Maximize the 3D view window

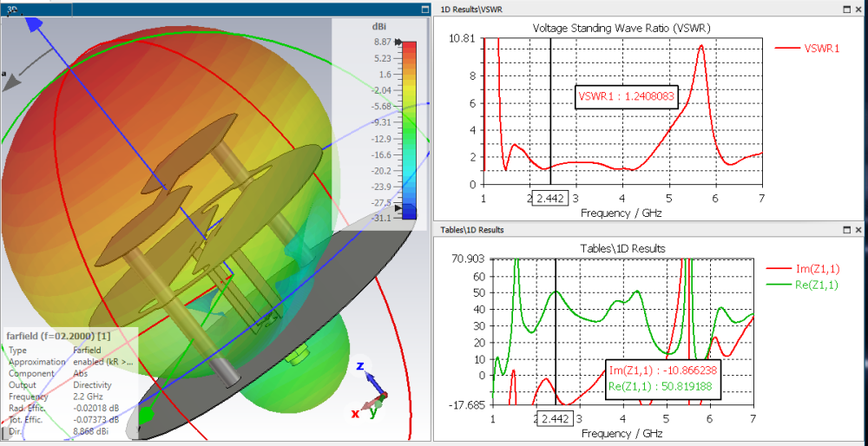425,9
